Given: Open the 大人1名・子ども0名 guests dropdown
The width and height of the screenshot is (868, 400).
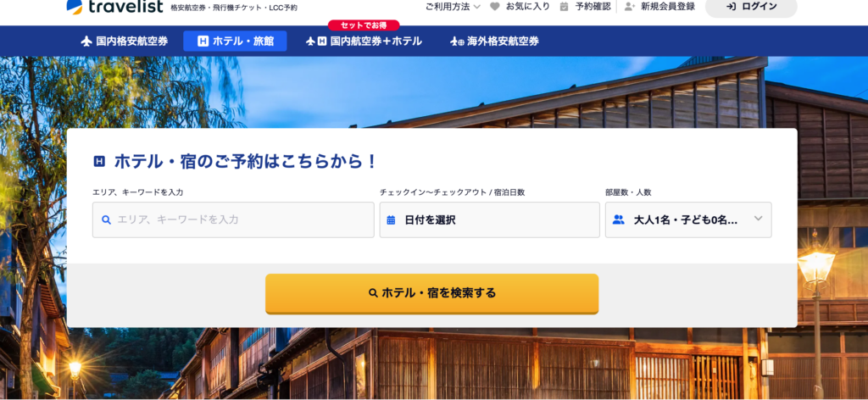Looking at the screenshot, I should point(688,219).
